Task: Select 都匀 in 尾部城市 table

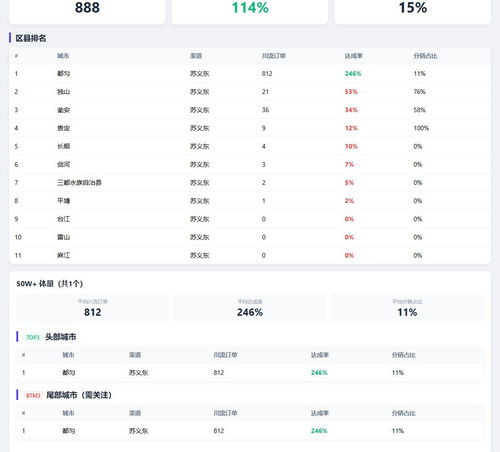Action: (69, 431)
